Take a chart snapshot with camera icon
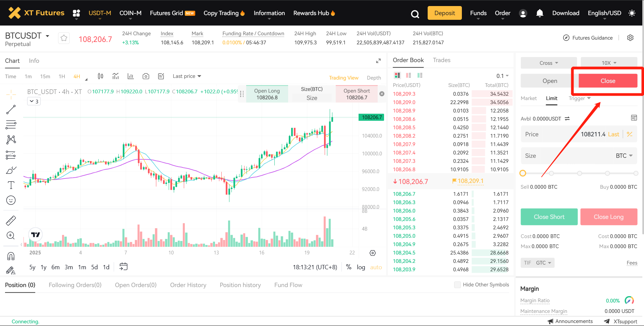 [146, 76]
